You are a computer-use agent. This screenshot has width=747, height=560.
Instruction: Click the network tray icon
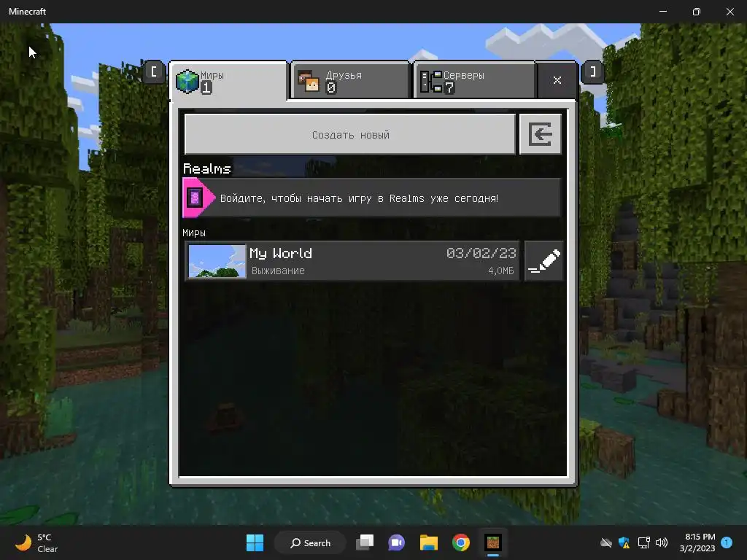[643, 542]
